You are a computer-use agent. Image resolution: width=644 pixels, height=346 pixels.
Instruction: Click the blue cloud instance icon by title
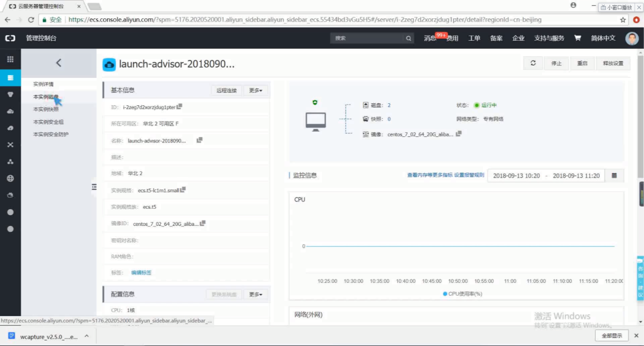(x=109, y=64)
